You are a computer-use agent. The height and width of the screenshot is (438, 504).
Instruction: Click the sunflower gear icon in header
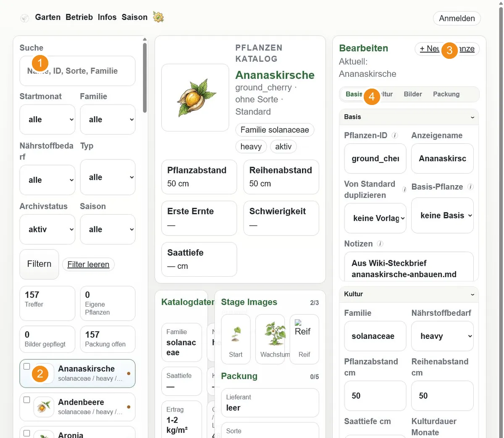point(158,17)
